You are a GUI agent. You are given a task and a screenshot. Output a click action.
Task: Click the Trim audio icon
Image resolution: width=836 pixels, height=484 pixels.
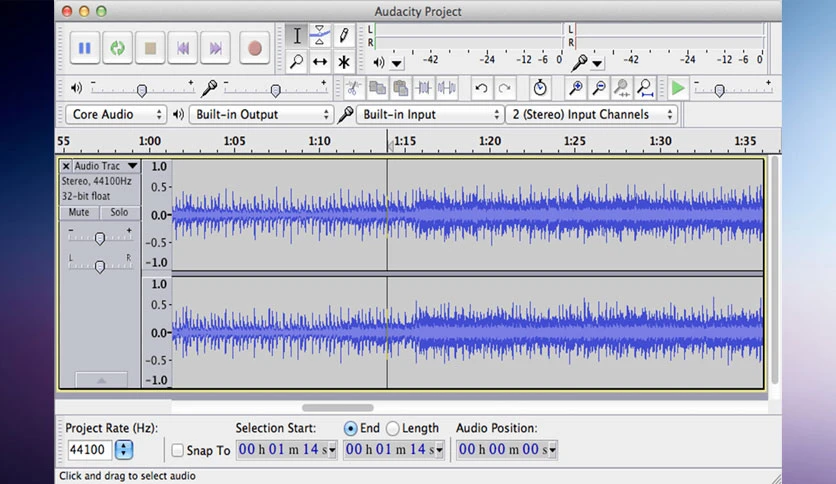click(x=424, y=88)
